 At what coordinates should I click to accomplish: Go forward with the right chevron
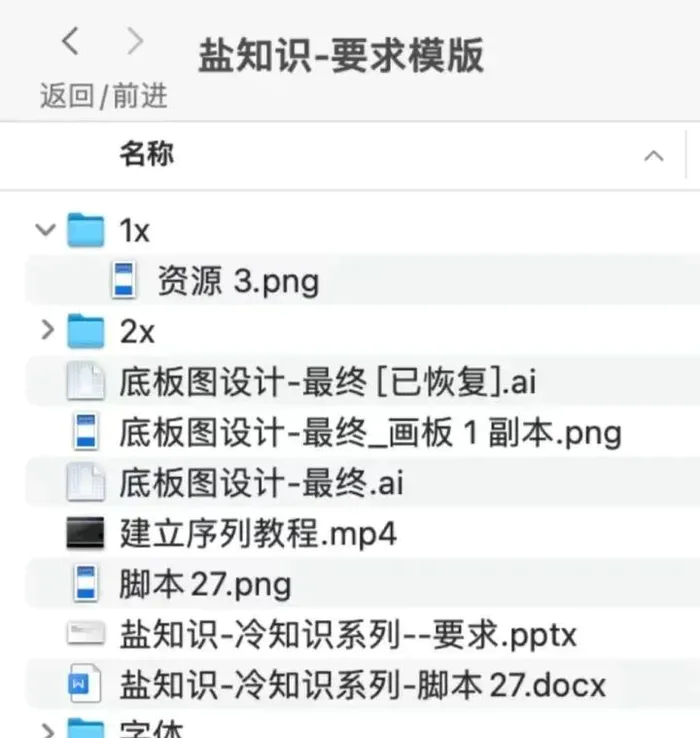(x=135, y=41)
